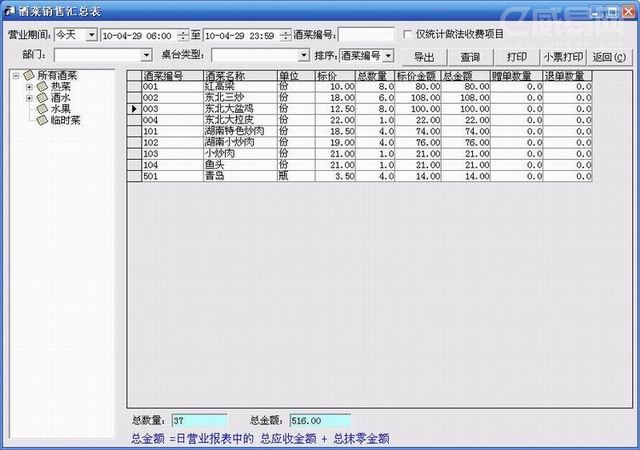This screenshot has width=640, height=450.
Task: Expand the 热菜 category node
Action: point(29,87)
